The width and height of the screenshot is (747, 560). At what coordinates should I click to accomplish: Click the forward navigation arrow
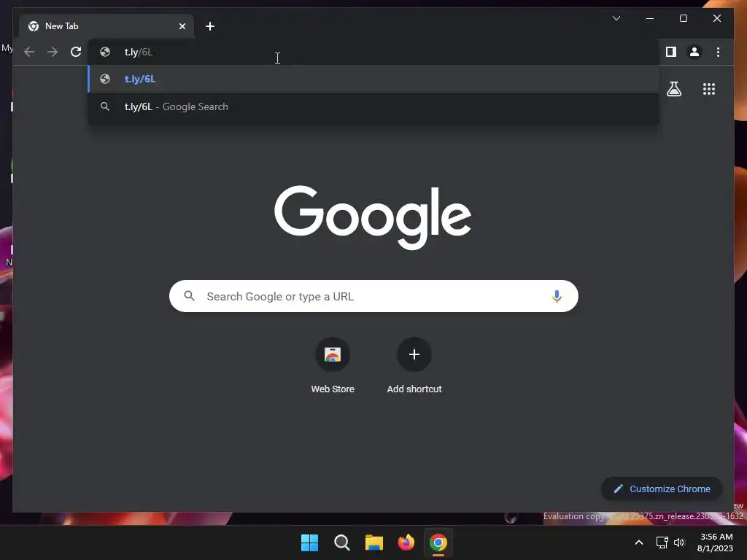tap(53, 52)
